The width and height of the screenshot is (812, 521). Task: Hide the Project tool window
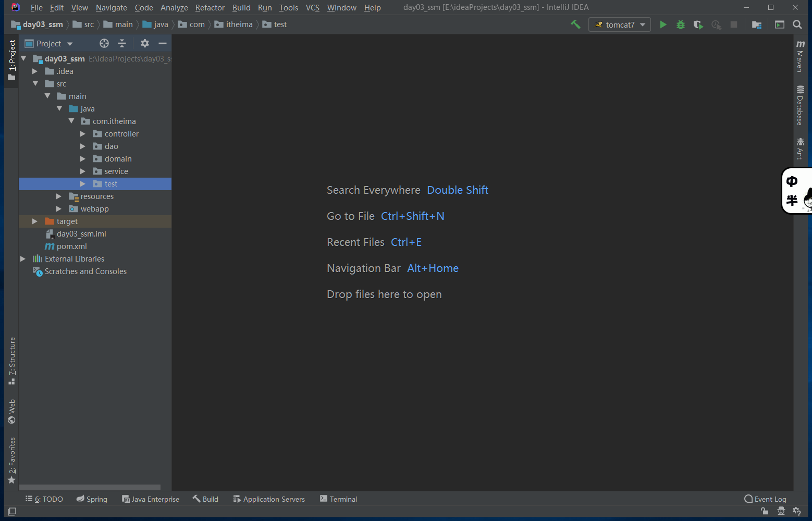(x=163, y=43)
